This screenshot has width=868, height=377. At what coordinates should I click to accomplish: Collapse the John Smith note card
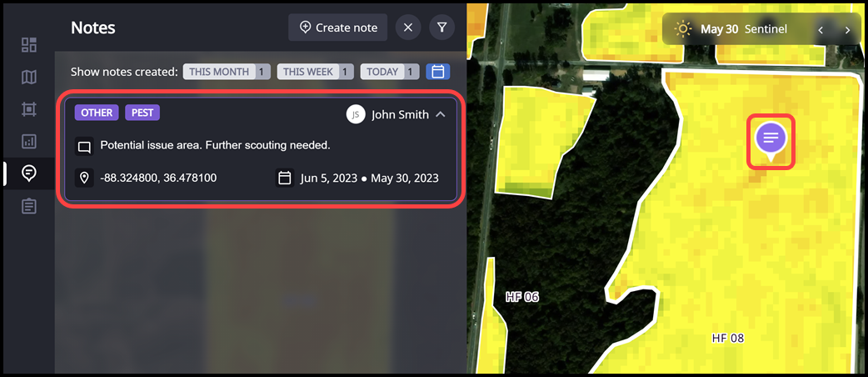(441, 114)
